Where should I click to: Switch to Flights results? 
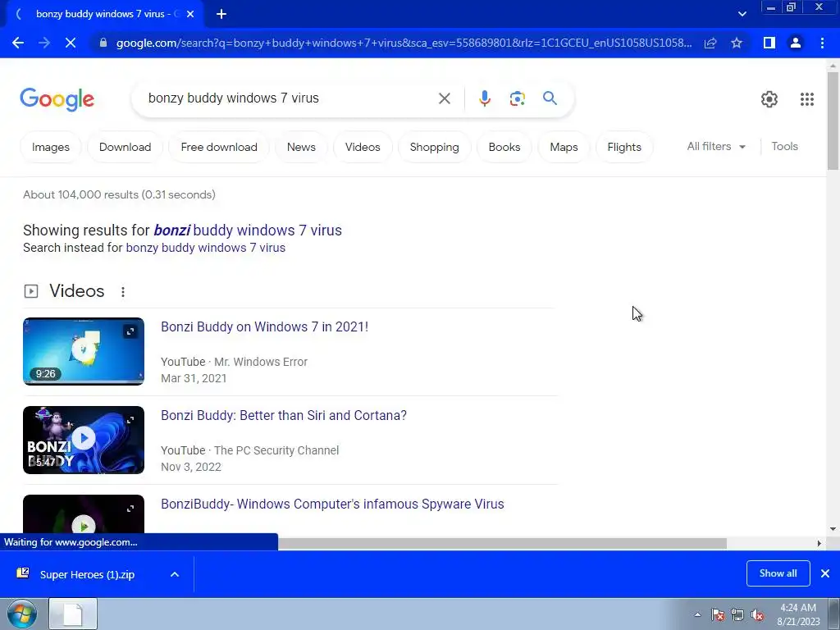624,147
